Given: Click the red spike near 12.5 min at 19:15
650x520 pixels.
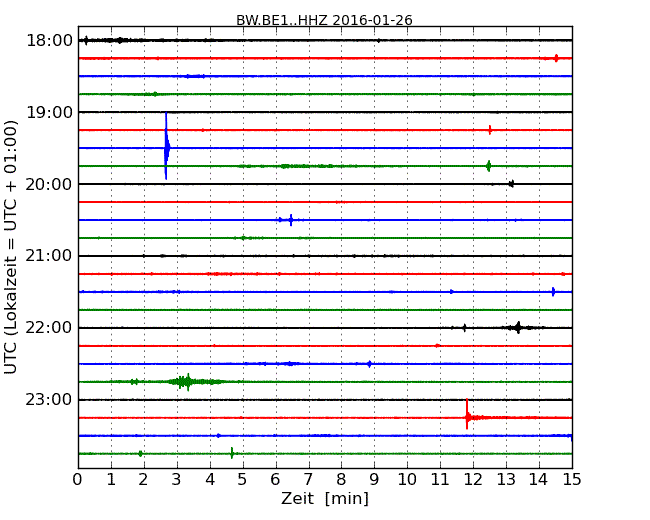Looking at the screenshot, I should pos(490,130).
